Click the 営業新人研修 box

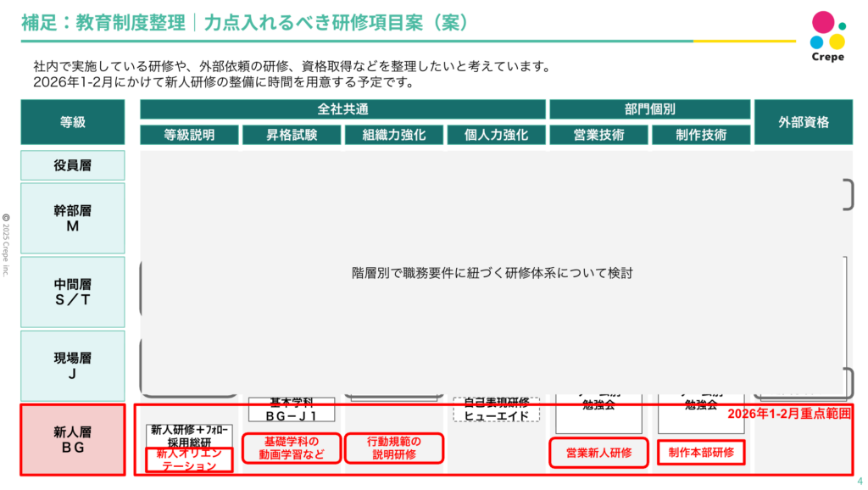point(599,453)
